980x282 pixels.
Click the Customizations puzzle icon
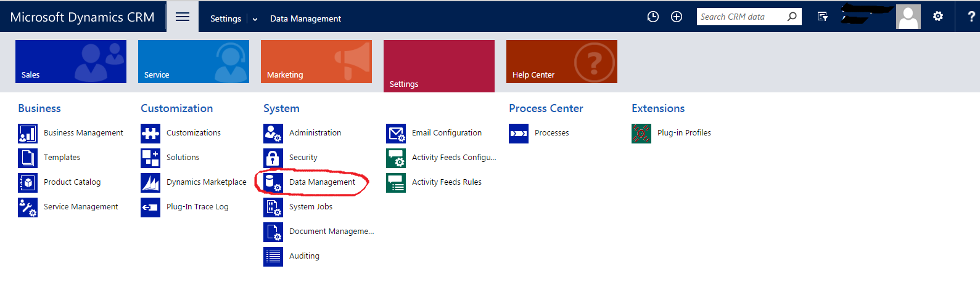coord(150,133)
